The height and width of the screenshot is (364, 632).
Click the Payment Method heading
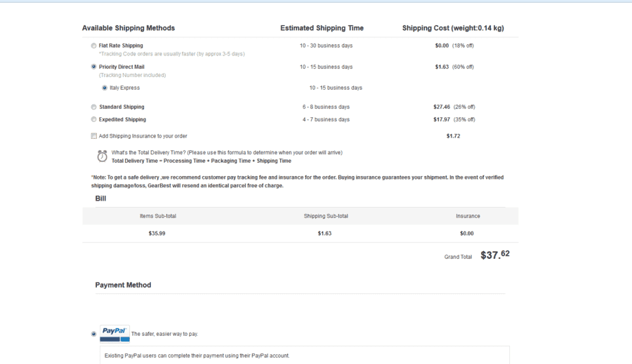tap(124, 285)
